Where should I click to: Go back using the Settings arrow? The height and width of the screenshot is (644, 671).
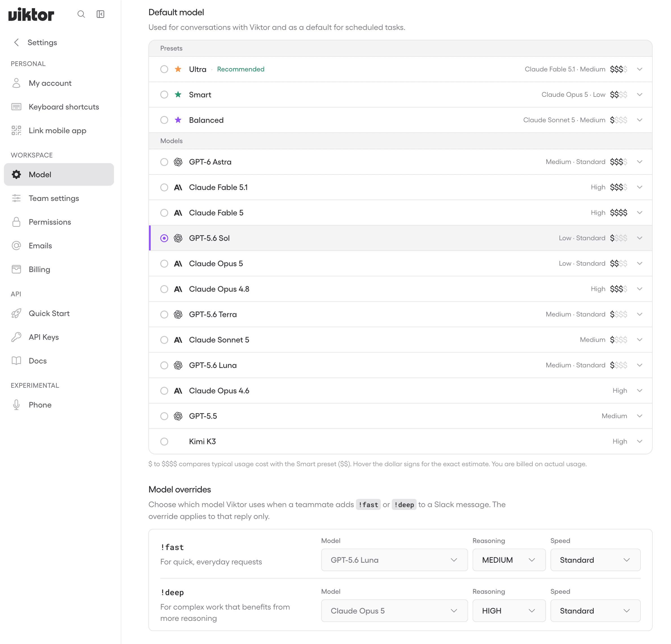click(x=16, y=42)
